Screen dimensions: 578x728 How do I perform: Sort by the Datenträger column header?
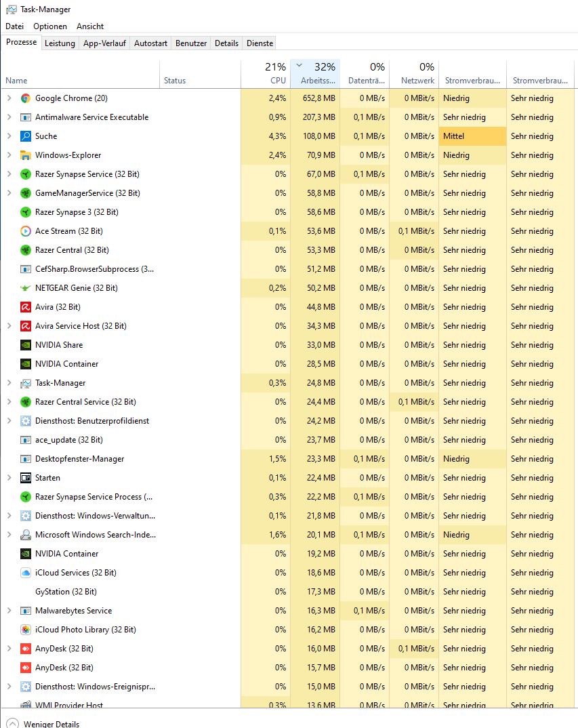click(x=365, y=73)
